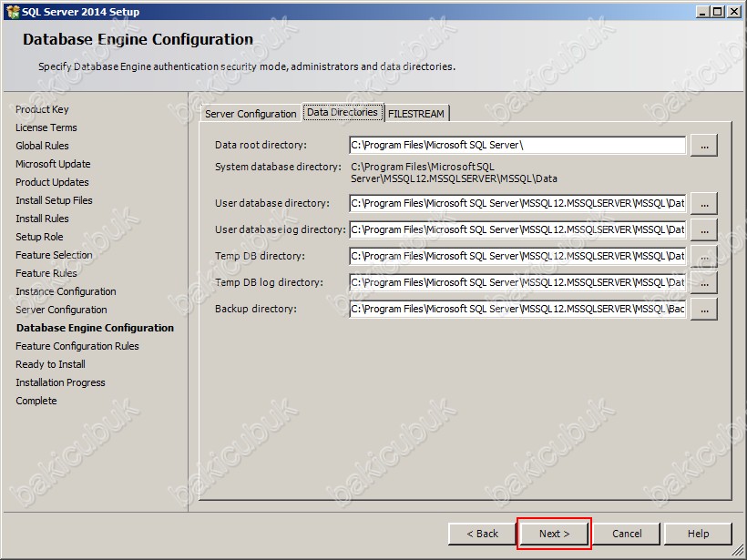Select Microsoft Update step in sidebar
The height and width of the screenshot is (560, 747).
click(x=53, y=164)
